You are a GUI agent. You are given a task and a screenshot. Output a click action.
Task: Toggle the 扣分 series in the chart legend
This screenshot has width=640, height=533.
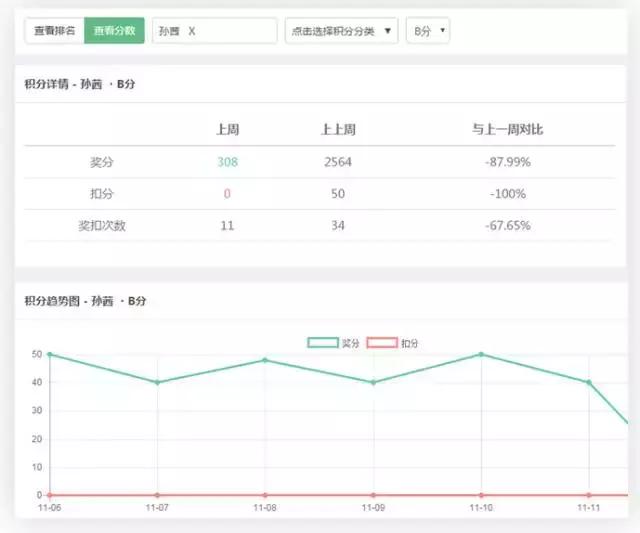pyautogui.click(x=393, y=343)
